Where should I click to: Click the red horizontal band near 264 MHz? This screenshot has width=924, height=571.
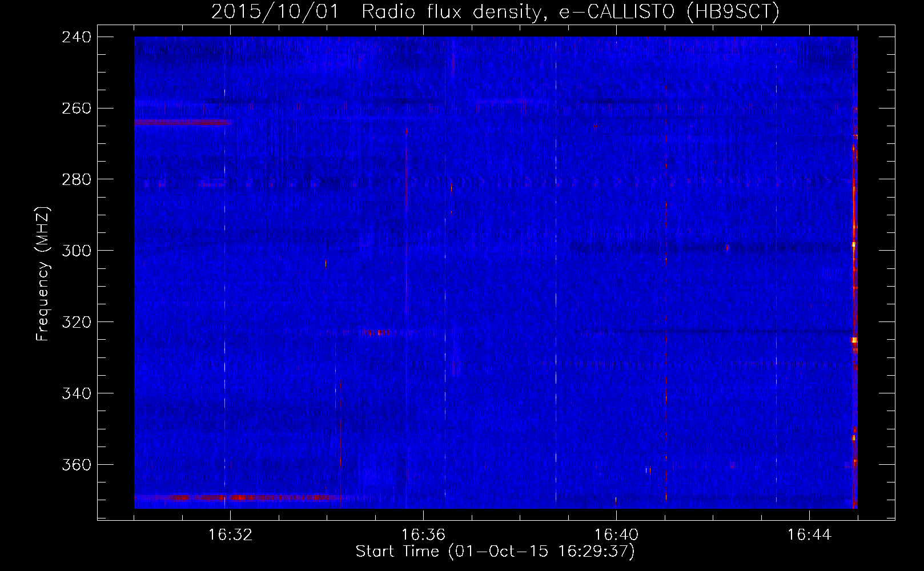tap(183, 122)
